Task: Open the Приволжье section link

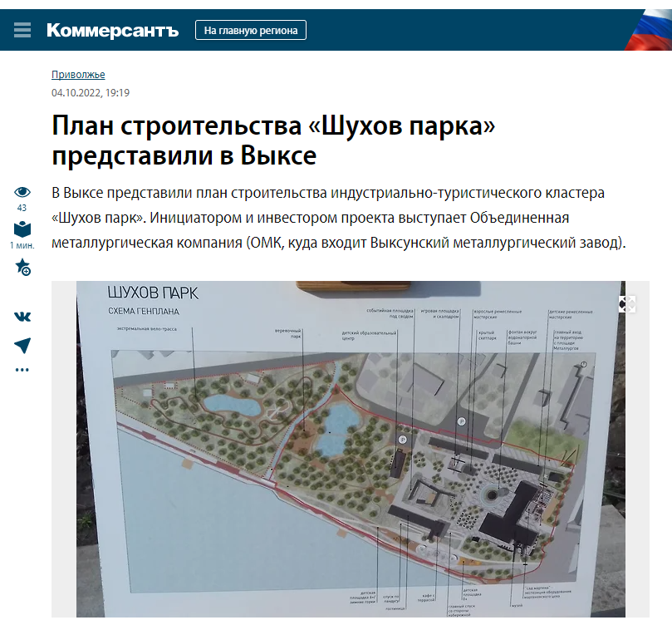Action: 78,75
